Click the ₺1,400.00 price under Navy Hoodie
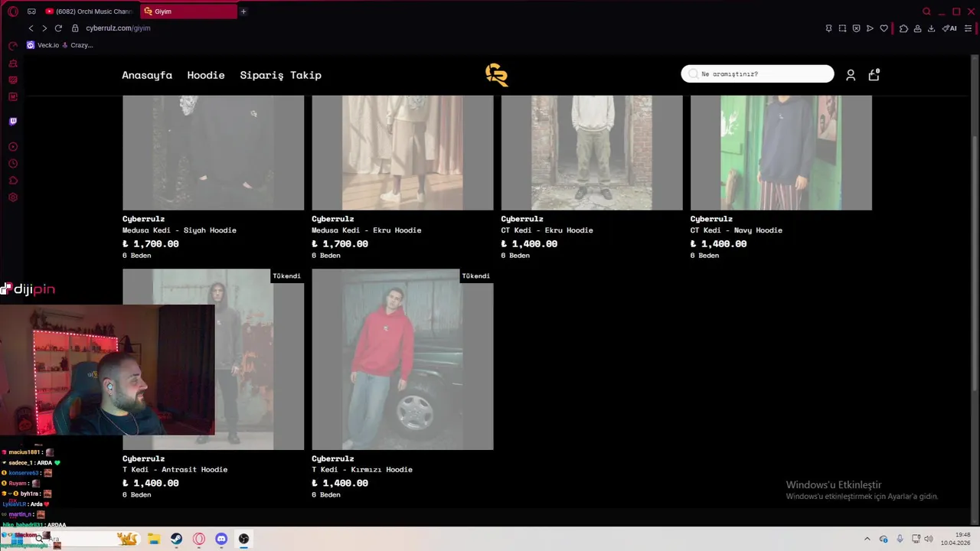The image size is (980, 551). (x=718, y=244)
